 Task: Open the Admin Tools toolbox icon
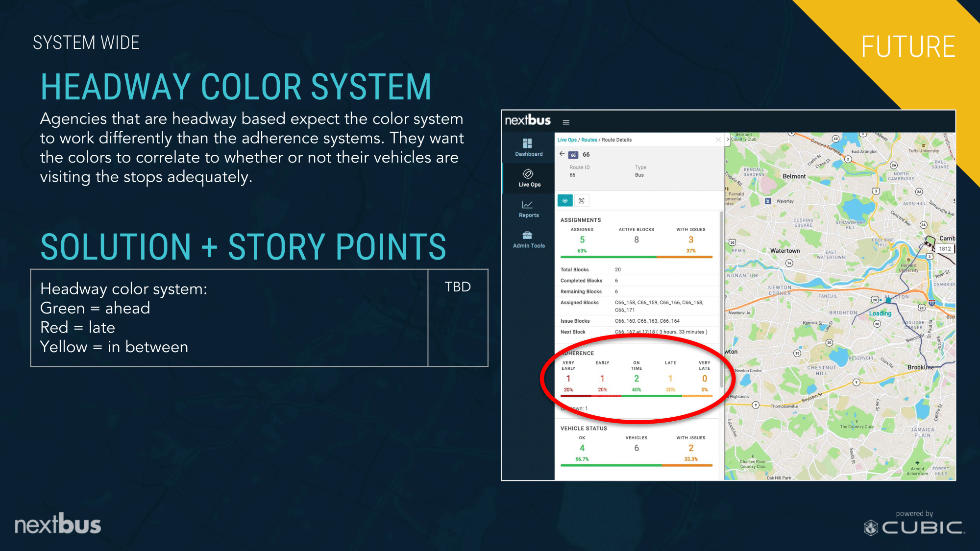click(528, 235)
